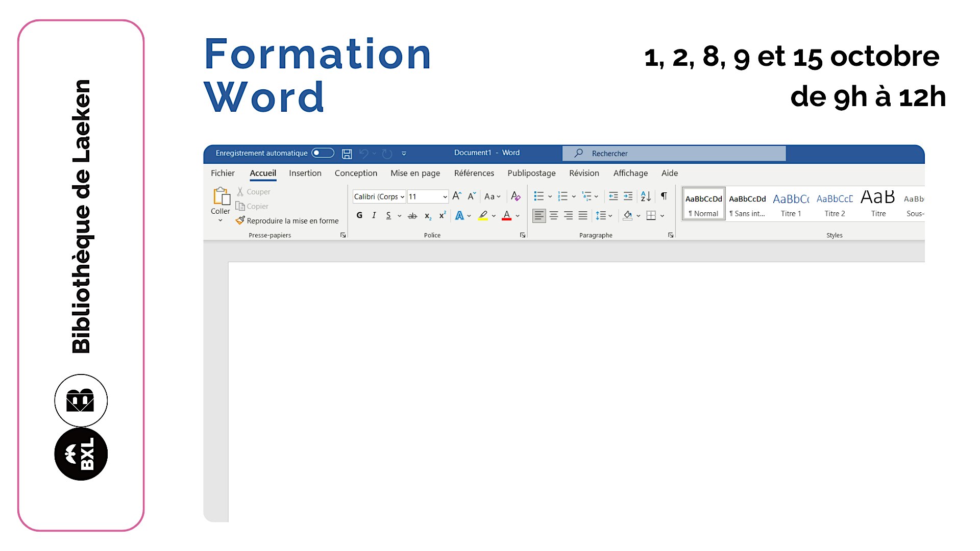Switch to the Insertion tab
This screenshot has height=551, width=980.
pyautogui.click(x=305, y=173)
